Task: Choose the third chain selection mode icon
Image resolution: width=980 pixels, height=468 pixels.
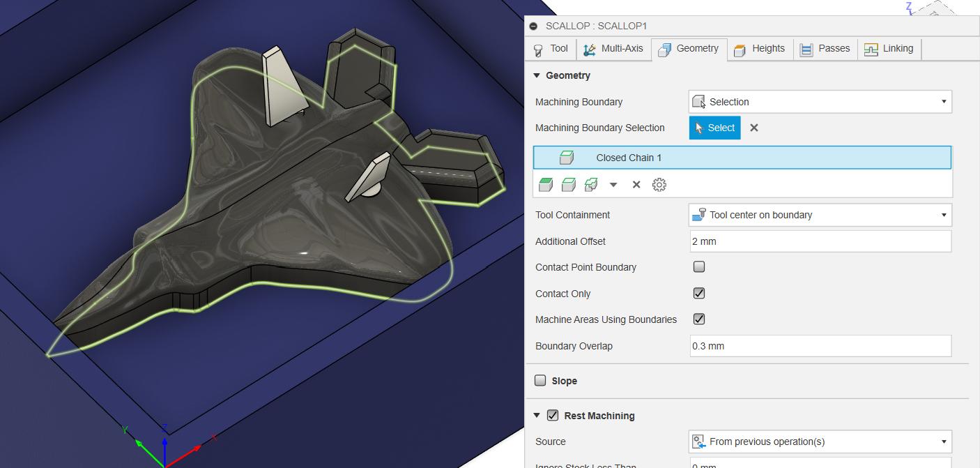Action: click(591, 185)
